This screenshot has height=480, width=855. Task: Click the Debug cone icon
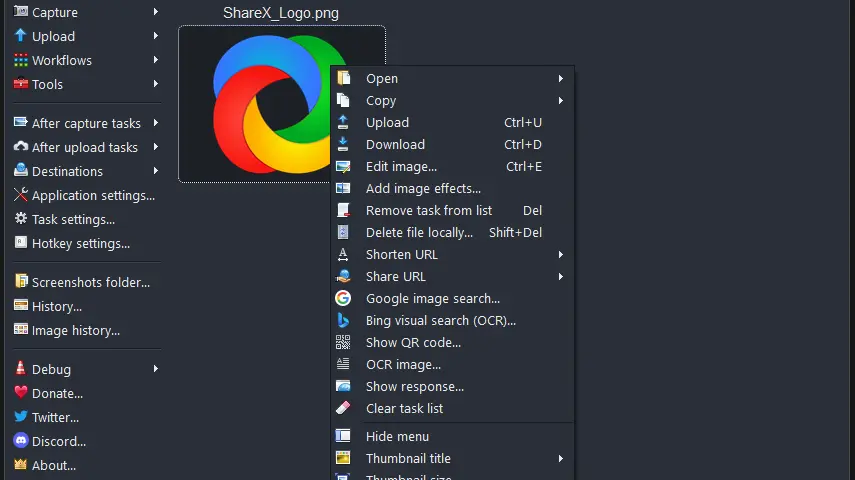coord(21,368)
